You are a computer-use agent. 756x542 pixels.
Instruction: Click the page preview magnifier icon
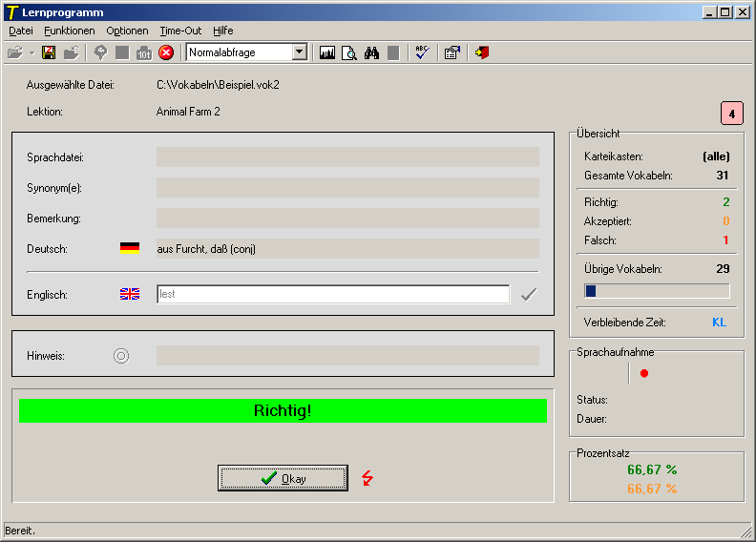[x=349, y=52]
